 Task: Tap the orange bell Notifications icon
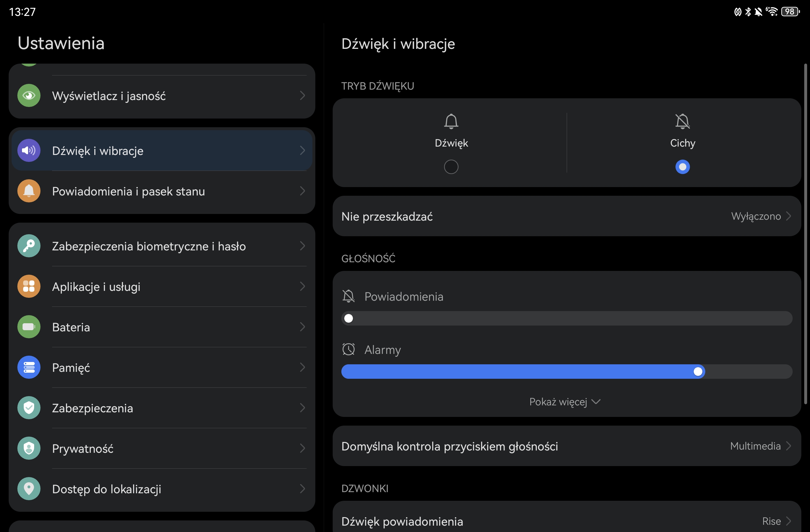coord(29,191)
